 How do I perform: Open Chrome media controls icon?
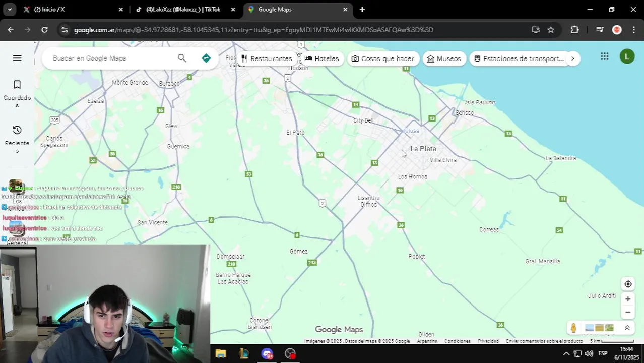point(600,30)
